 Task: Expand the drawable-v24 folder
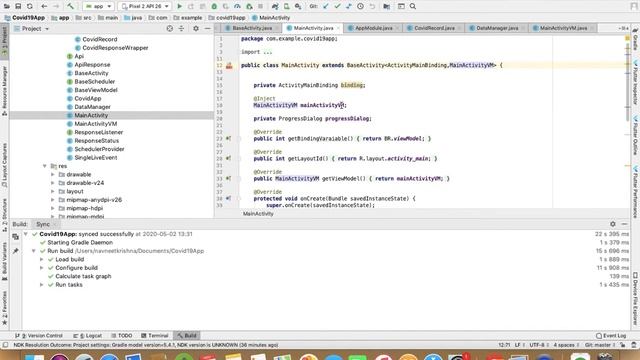[x=53, y=183]
